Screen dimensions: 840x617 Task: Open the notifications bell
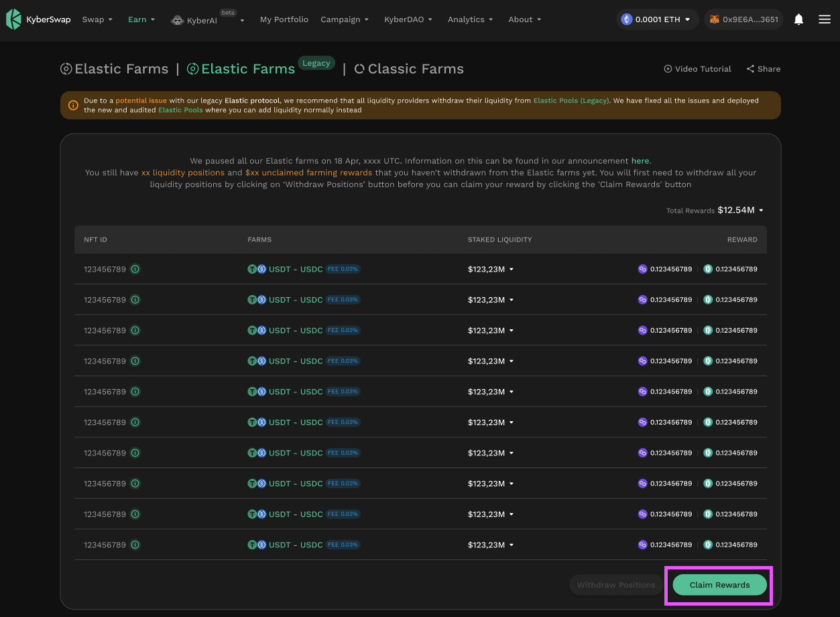[798, 19]
